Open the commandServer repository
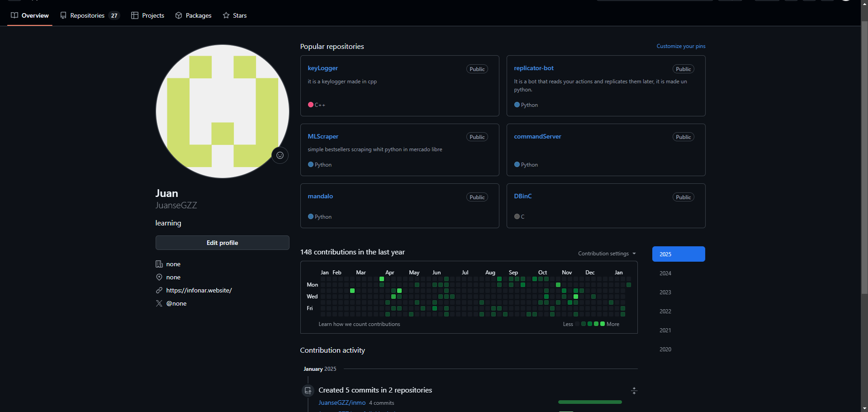The image size is (868, 412). tap(537, 136)
